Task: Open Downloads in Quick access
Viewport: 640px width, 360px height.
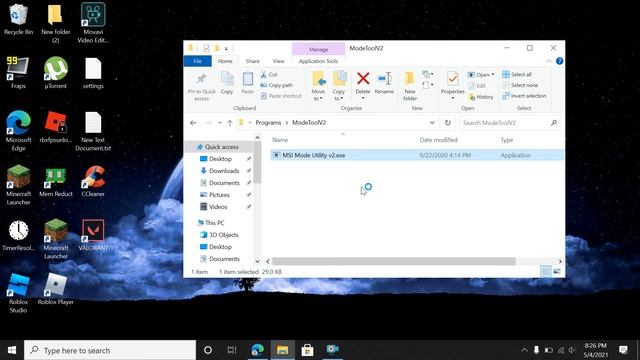Action: [x=224, y=171]
